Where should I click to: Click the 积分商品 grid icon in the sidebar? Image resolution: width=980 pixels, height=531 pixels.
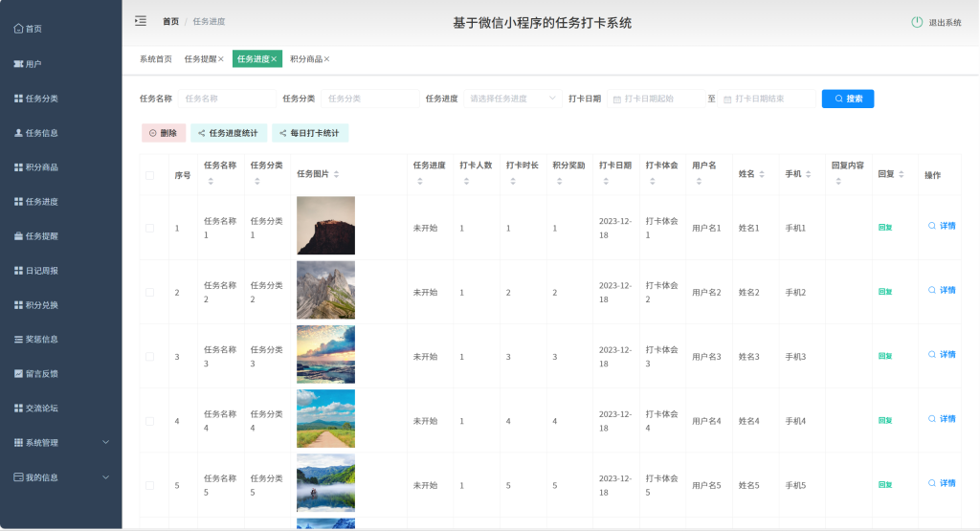[19, 167]
